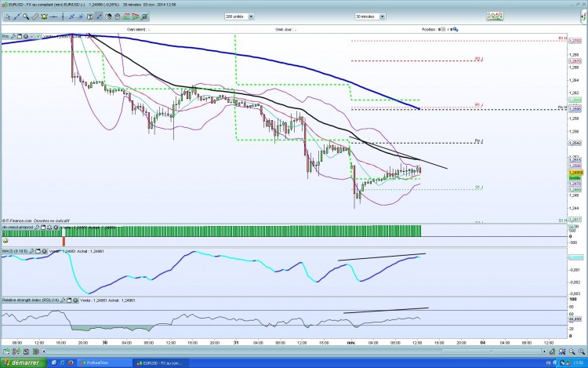Choose the text annotation tool

[90, 16]
